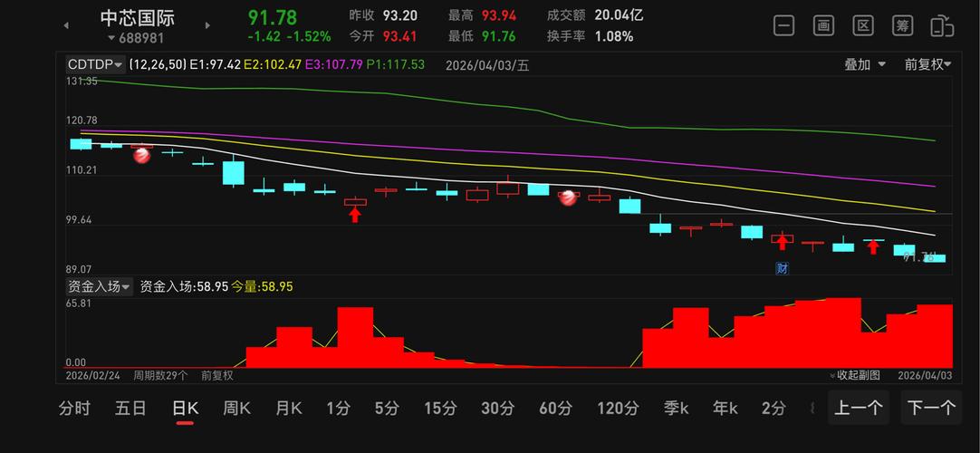Open the 区 range statistics icon

coord(863,26)
